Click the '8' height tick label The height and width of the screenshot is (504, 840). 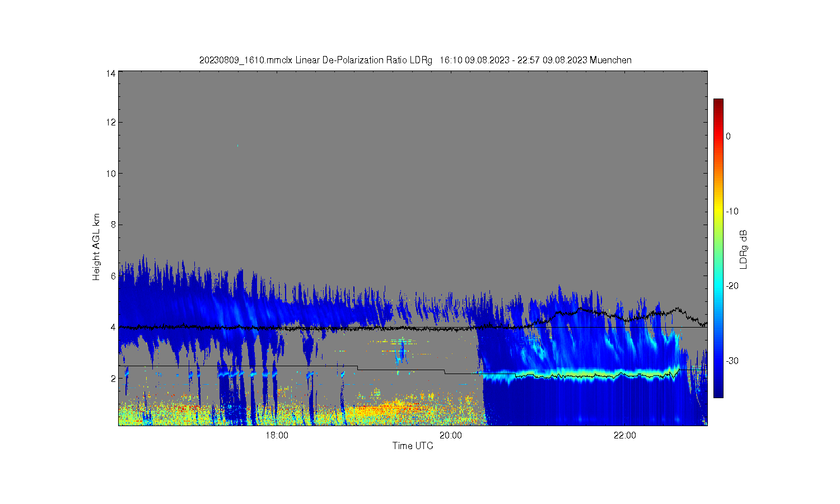coord(113,225)
